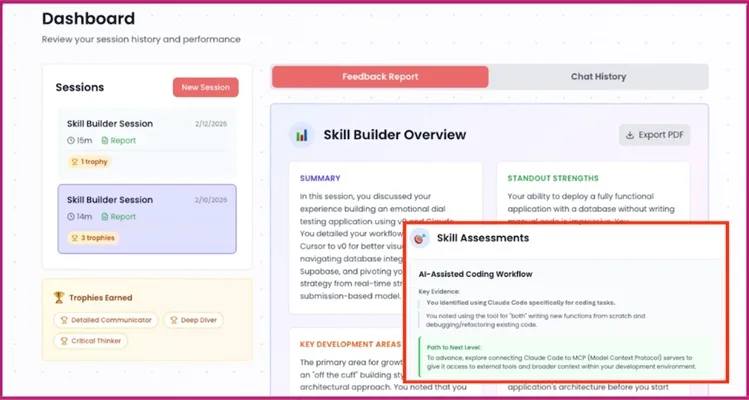The width and height of the screenshot is (749, 400).
Task: Click the download icon in Export PDF
Action: pyautogui.click(x=629, y=135)
